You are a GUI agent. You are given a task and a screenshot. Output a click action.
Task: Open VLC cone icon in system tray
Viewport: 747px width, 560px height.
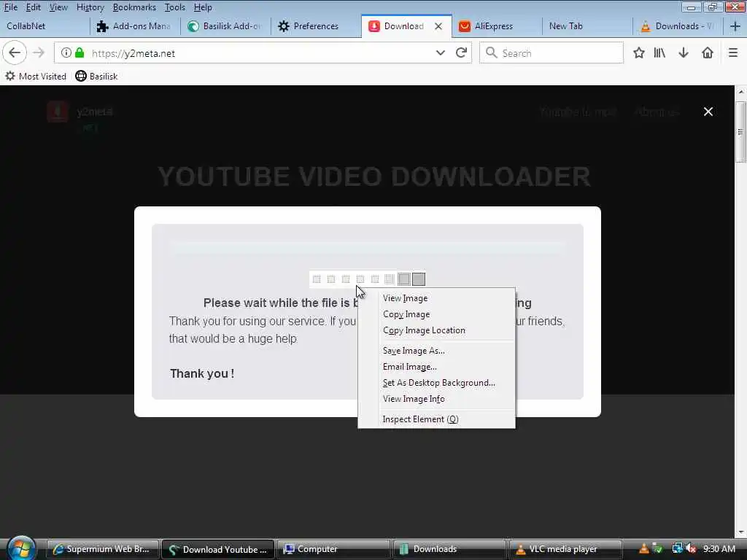coord(644,549)
